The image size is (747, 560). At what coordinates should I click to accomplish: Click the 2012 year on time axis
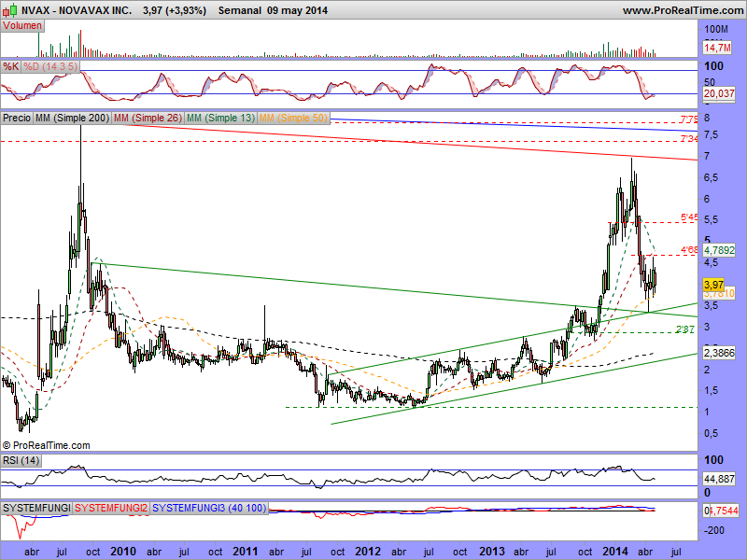368,552
